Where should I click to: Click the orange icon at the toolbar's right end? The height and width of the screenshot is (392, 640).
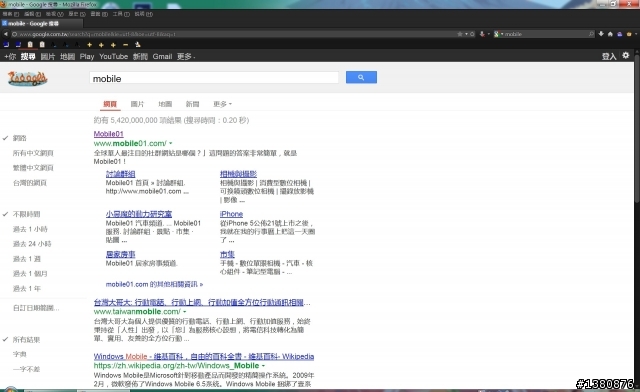tap(629, 34)
